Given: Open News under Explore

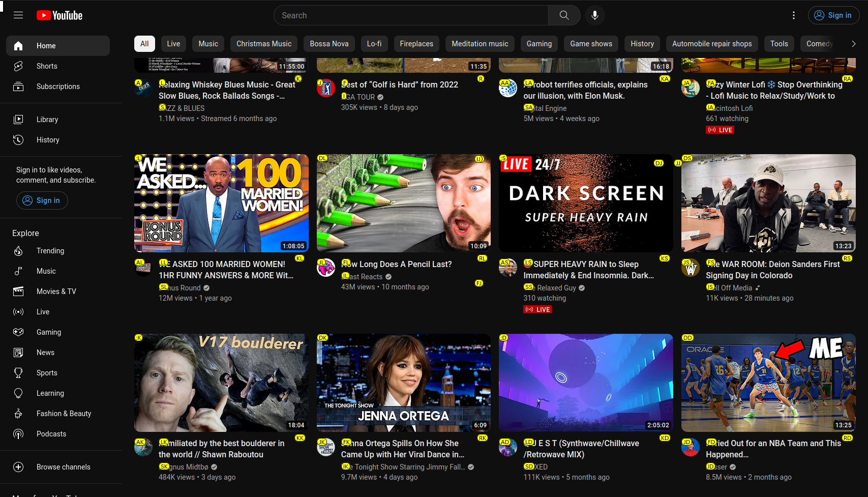Looking at the screenshot, I should point(58,353).
